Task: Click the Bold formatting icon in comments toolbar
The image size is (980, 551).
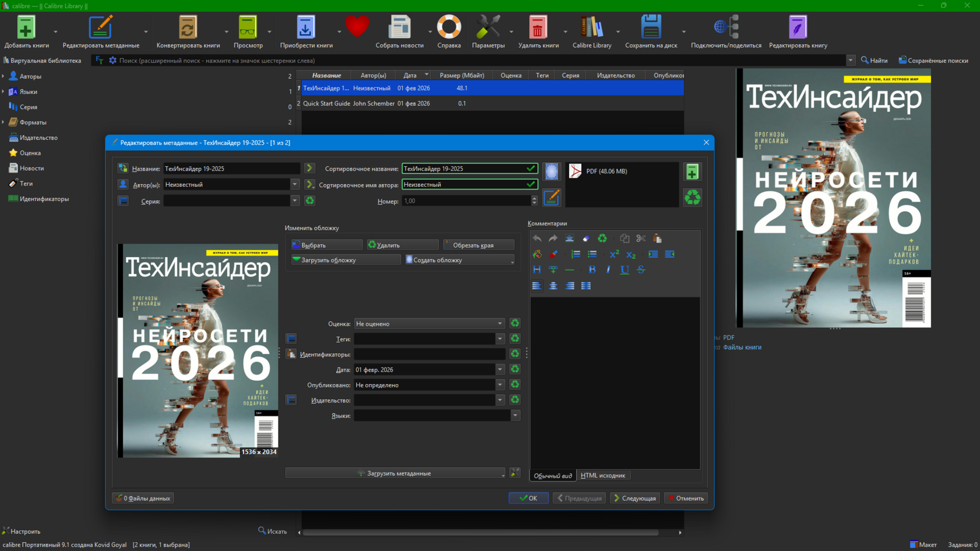Action: [592, 270]
